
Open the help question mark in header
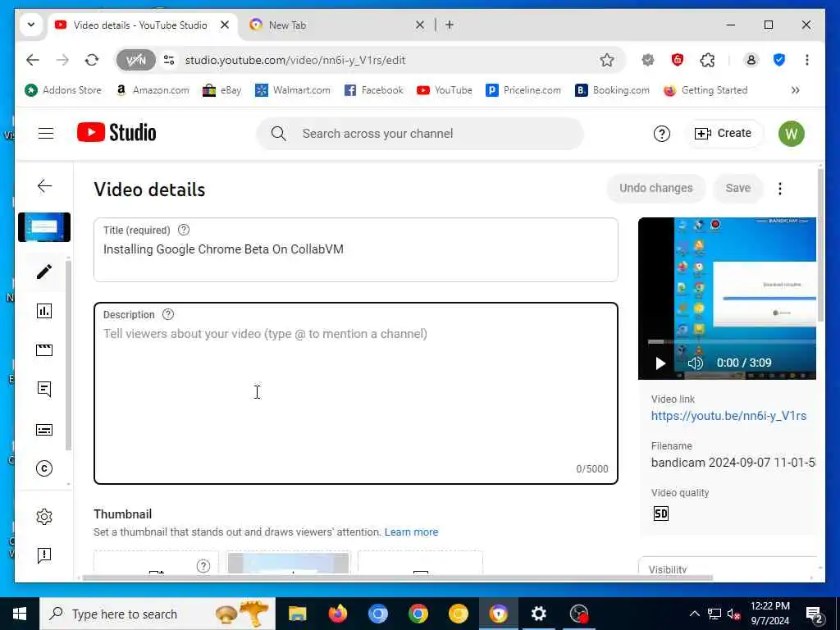[x=662, y=134]
